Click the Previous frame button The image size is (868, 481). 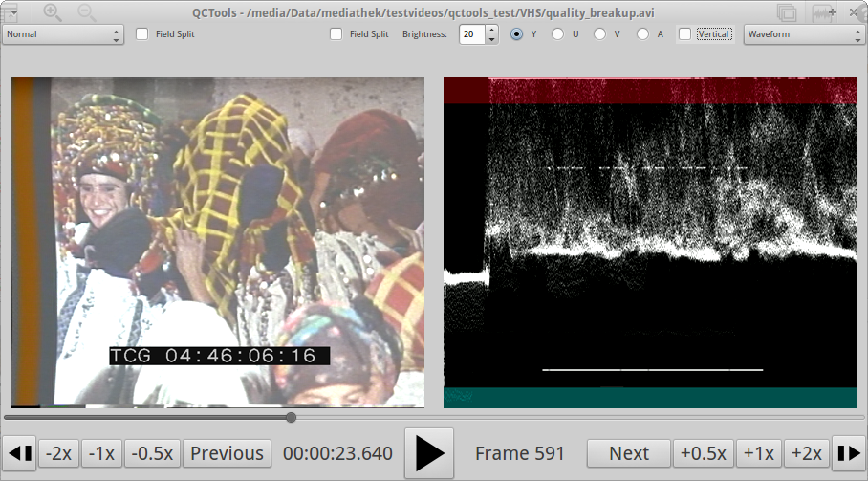tap(227, 453)
